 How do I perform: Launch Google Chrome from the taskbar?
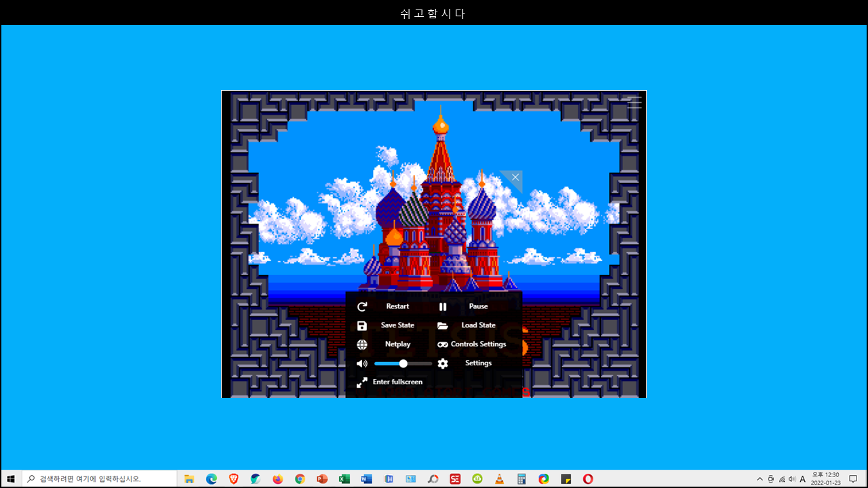300,479
